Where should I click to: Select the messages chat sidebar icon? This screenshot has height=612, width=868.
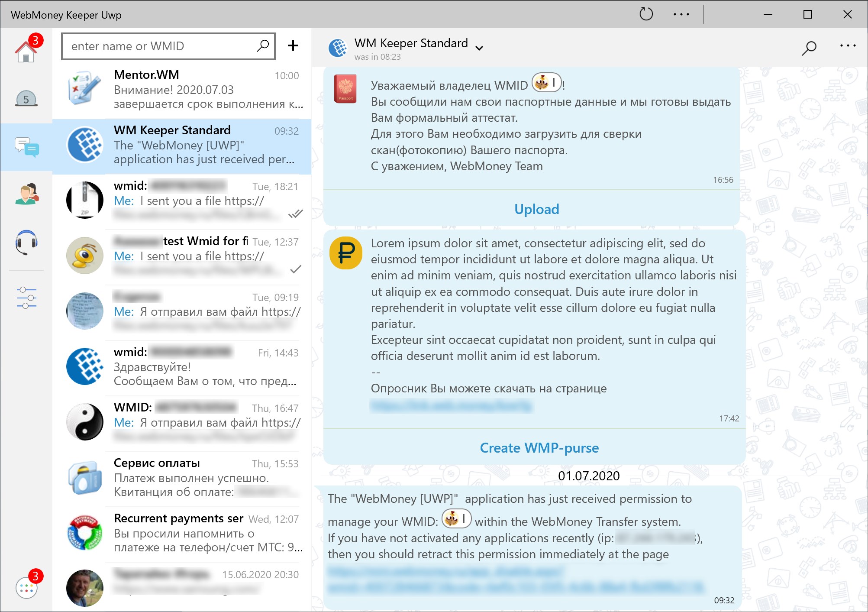click(26, 147)
